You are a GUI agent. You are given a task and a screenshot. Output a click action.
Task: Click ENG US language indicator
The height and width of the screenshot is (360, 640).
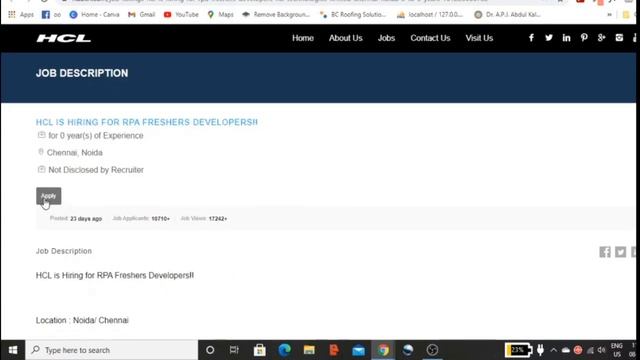click(617, 350)
